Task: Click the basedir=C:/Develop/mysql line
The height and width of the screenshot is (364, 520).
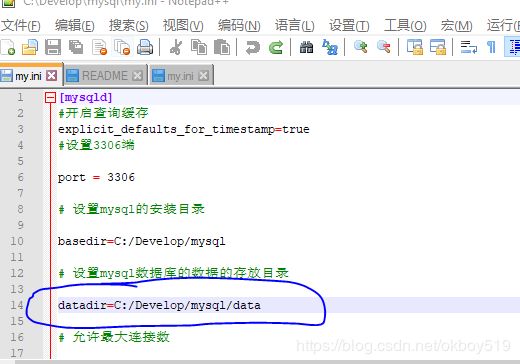Action: coord(142,241)
